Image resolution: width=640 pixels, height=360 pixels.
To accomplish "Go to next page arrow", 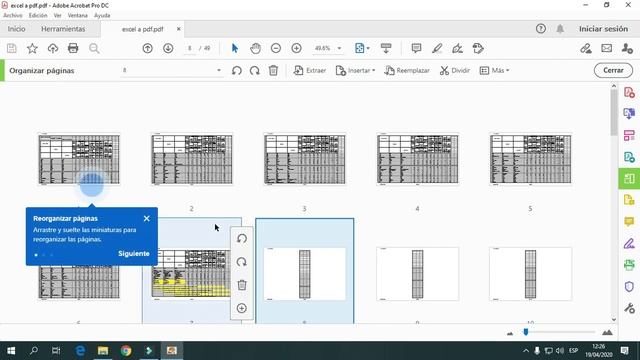I will 168,48.
